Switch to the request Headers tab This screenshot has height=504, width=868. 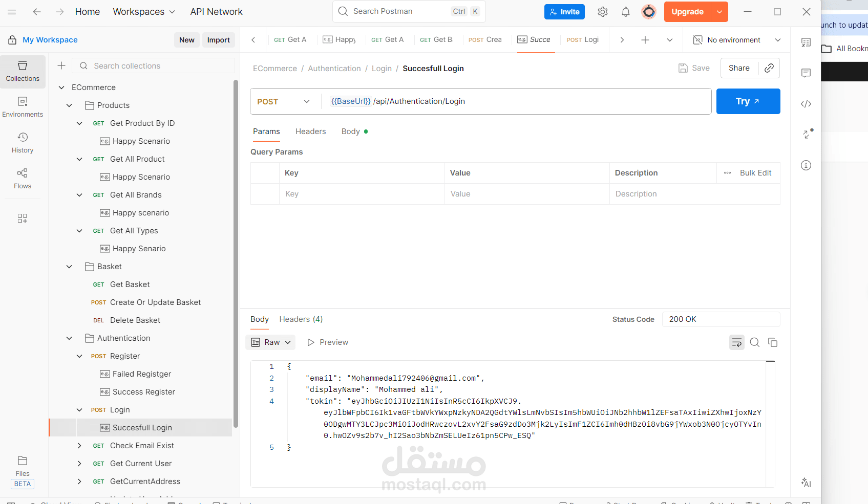point(310,132)
